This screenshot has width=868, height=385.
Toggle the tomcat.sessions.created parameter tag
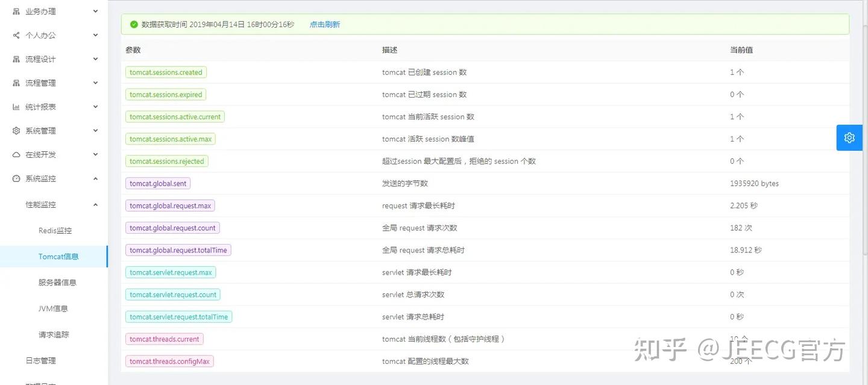pos(166,72)
